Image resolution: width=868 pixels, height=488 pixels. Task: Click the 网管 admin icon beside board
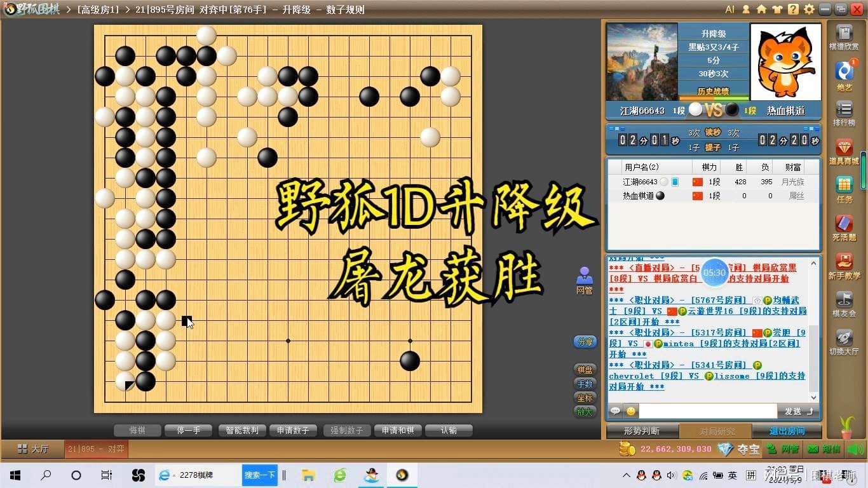[x=584, y=280]
